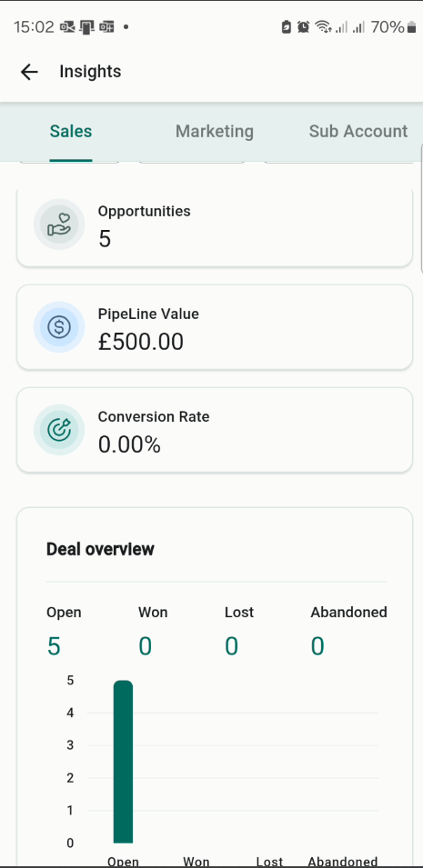423x868 pixels.
Task: Tap the back arrow icon
Action: (x=29, y=72)
